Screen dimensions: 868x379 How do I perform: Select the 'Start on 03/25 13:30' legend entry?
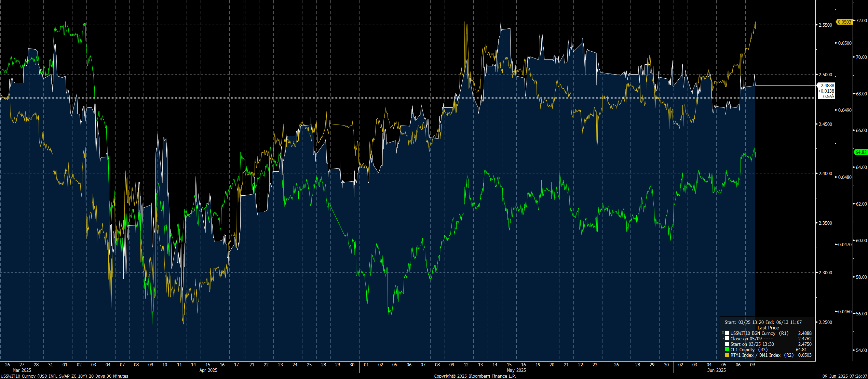(752, 344)
